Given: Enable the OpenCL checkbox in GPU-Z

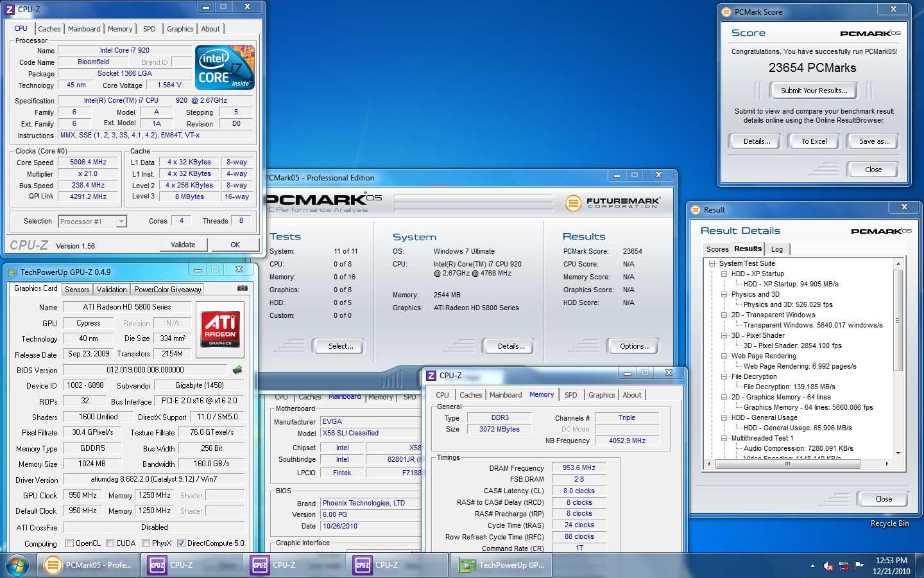Looking at the screenshot, I should [70, 543].
